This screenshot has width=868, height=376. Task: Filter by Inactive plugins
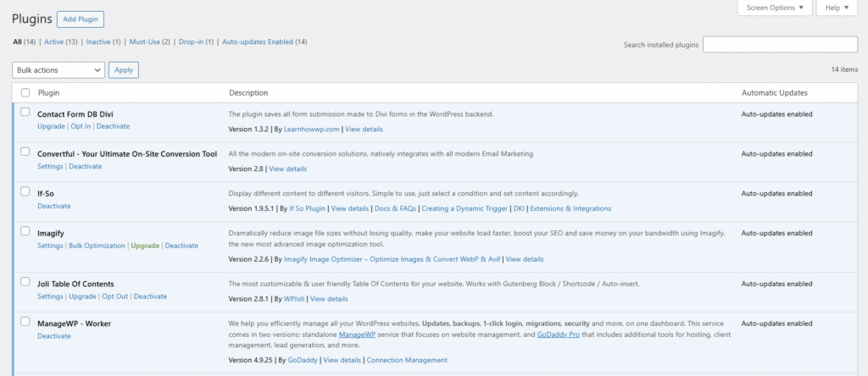[98, 41]
